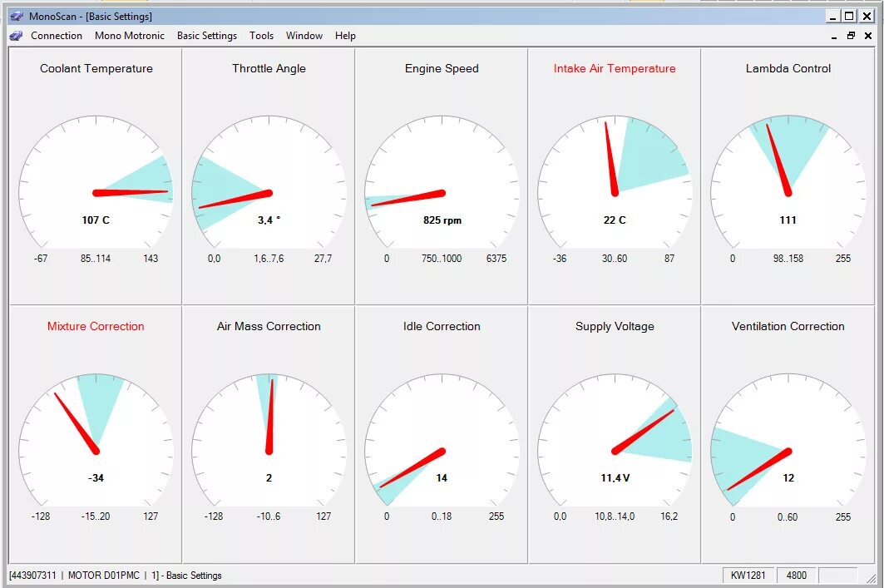Click the 85..114 coolant range label
884x588 pixels.
click(x=96, y=259)
